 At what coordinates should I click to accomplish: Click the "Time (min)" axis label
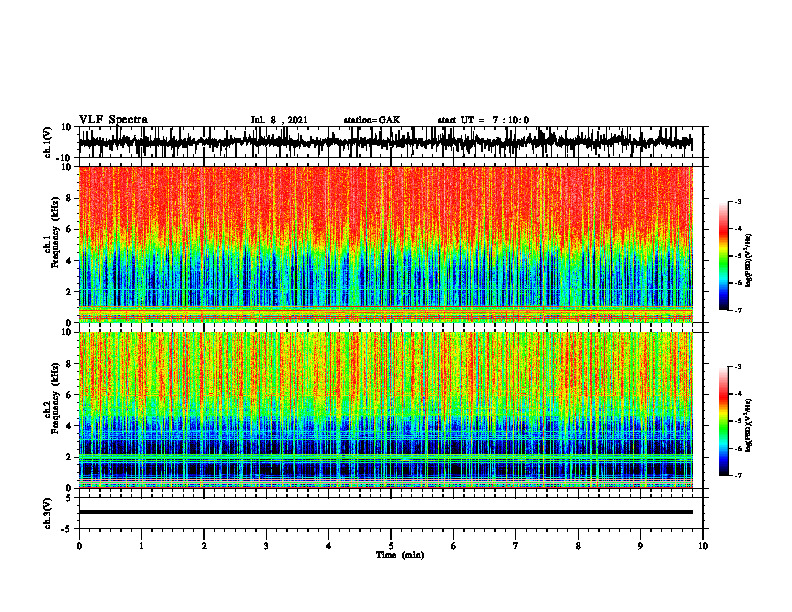click(x=400, y=555)
